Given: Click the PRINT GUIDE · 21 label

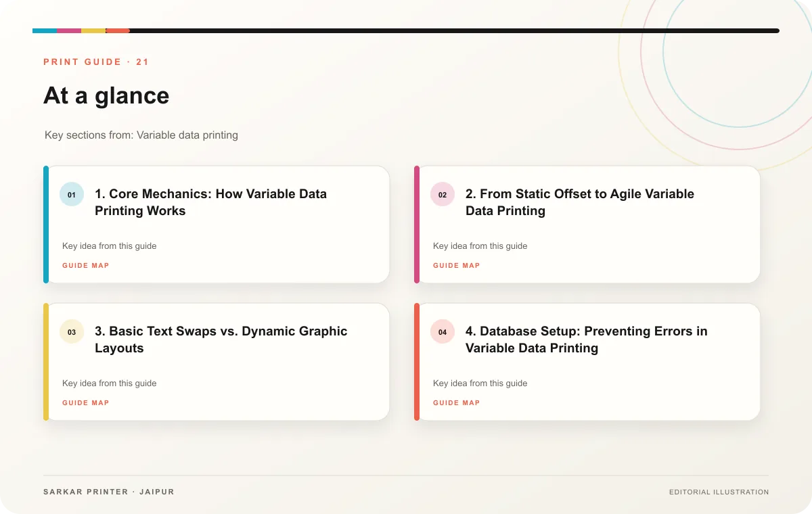Looking at the screenshot, I should pyautogui.click(x=96, y=62).
